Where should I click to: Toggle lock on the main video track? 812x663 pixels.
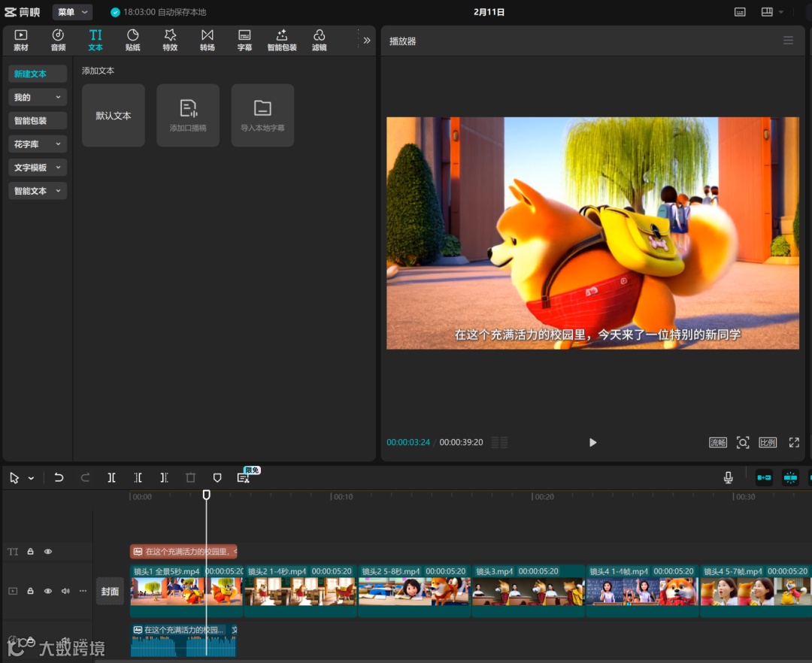(31, 592)
